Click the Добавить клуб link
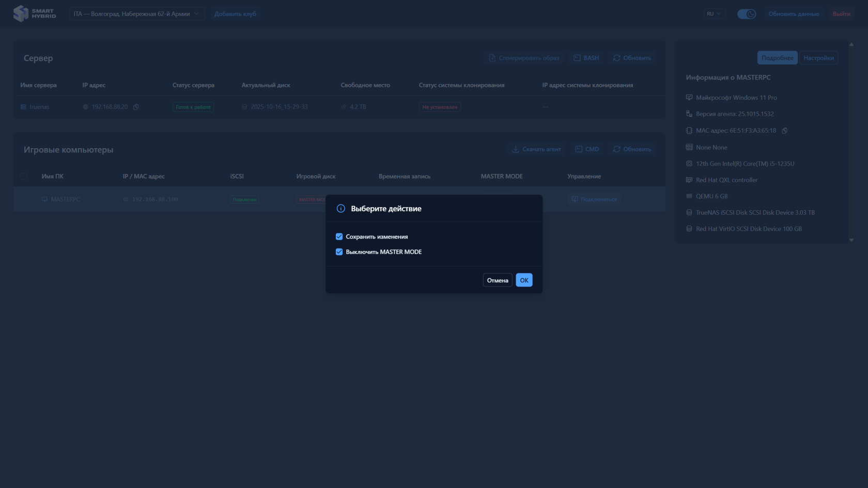The width and height of the screenshot is (868, 488). 235,14
